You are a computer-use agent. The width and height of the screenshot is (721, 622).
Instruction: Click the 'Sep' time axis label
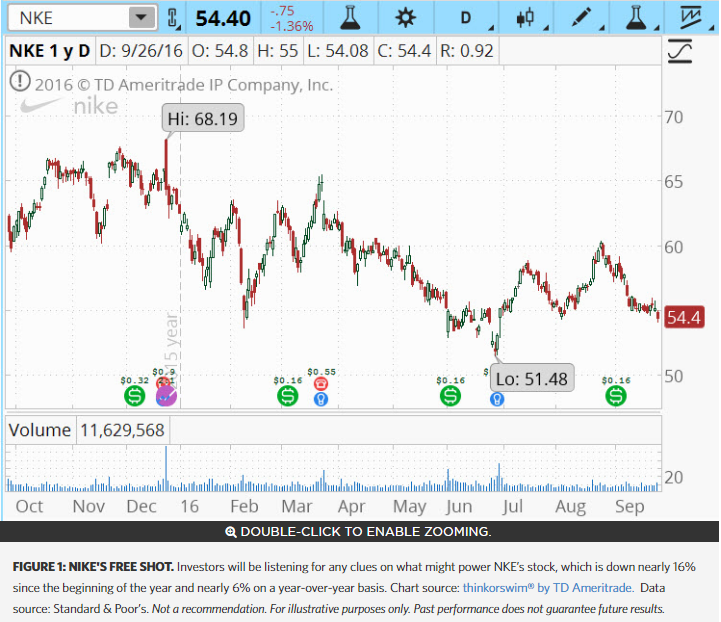(x=629, y=506)
